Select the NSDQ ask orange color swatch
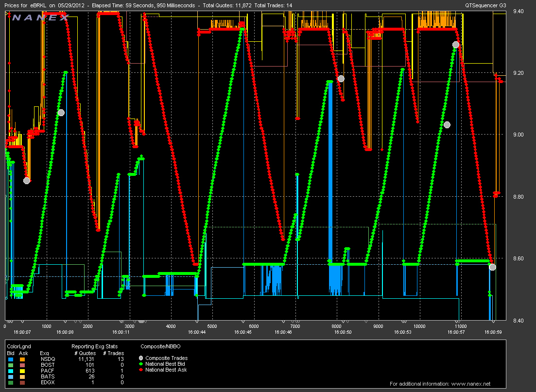 pos(22,359)
